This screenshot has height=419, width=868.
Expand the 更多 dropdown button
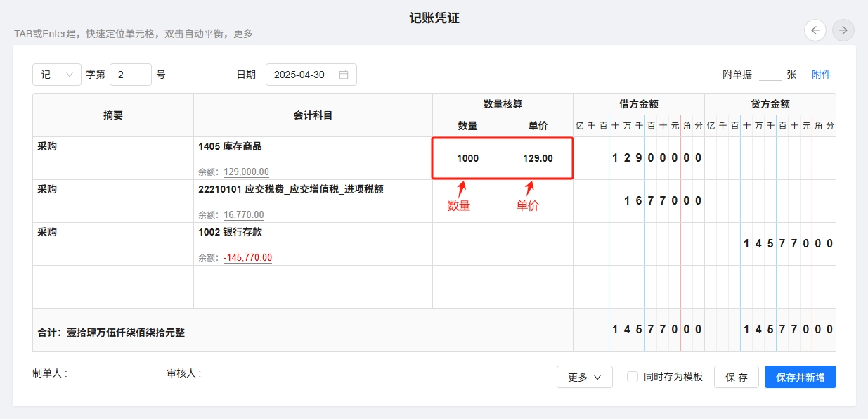point(584,377)
